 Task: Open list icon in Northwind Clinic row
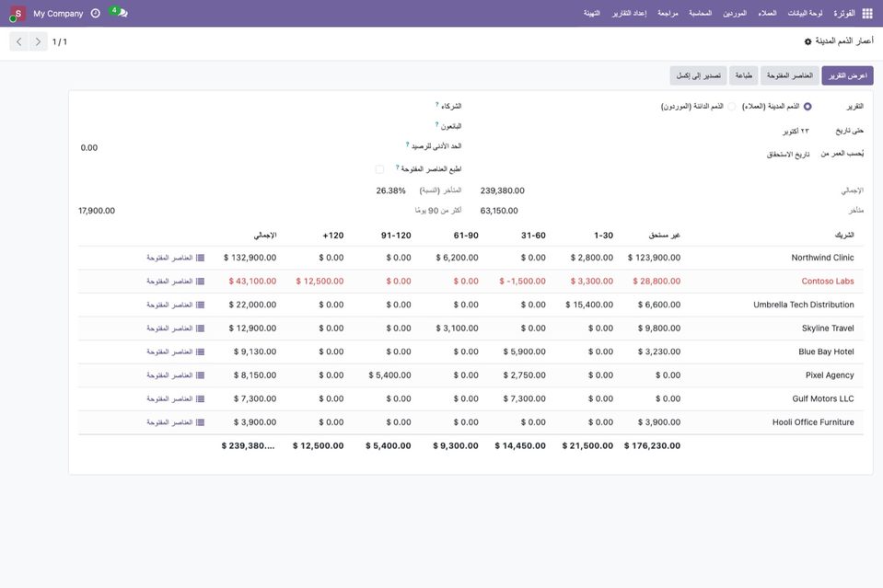(200, 258)
